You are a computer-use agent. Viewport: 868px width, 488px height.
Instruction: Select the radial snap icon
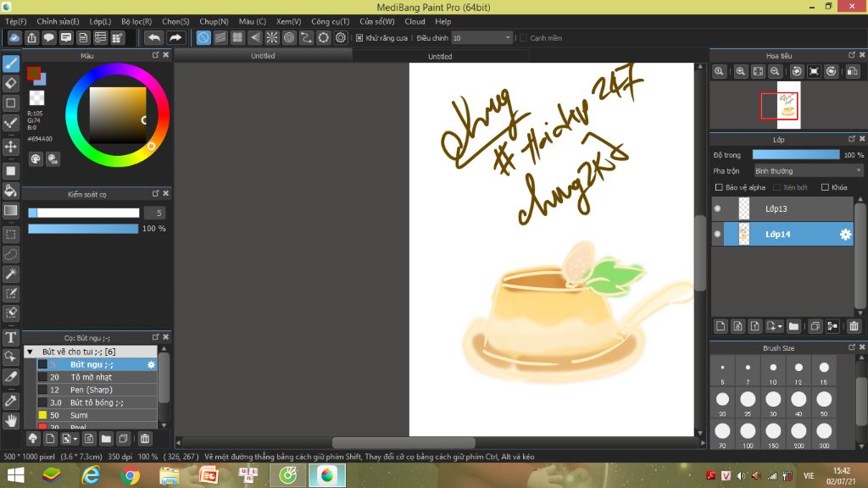click(x=272, y=37)
